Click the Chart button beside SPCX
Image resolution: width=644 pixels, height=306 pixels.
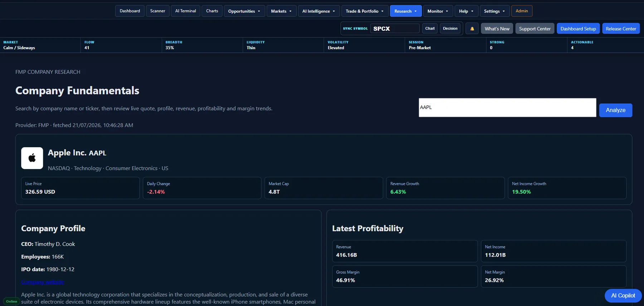pyautogui.click(x=430, y=29)
